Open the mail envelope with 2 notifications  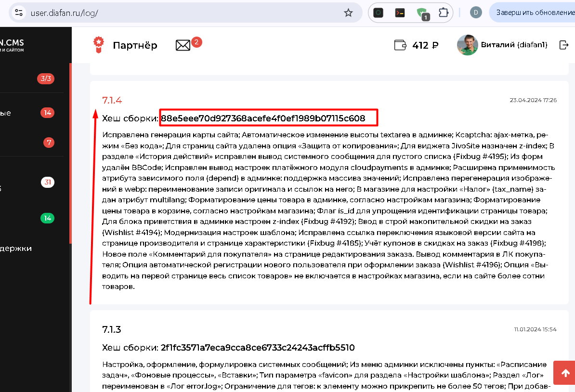coord(183,45)
